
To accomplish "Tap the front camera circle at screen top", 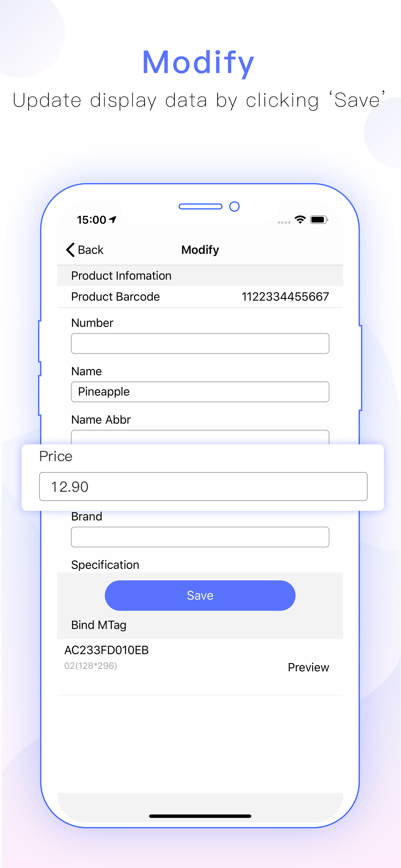I will pyautogui.click(x=234, y=207).
